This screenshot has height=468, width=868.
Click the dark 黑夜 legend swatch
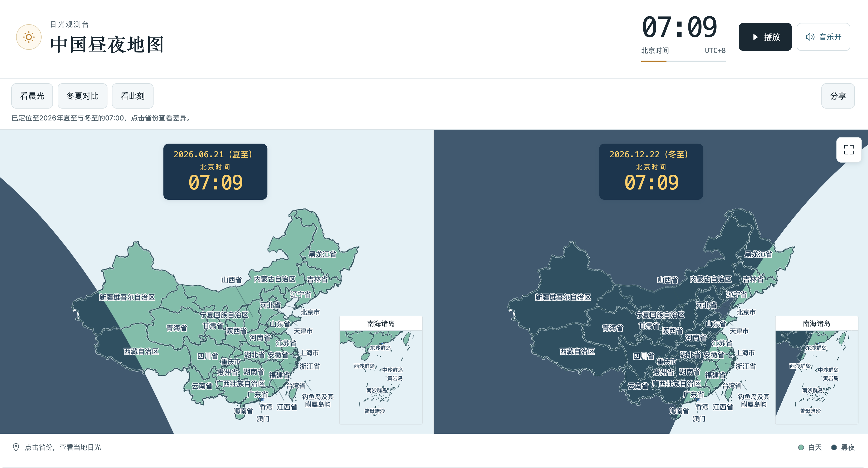(834, 447)
